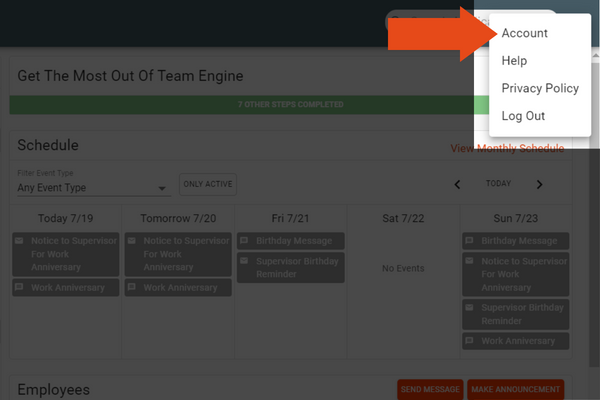Click chat icon on Friday's Birthday Message event
The image size is (600, 400).
244,241
